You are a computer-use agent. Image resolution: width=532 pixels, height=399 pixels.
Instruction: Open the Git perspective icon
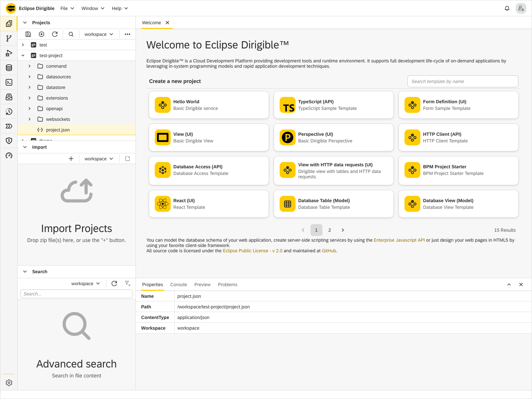9,39
